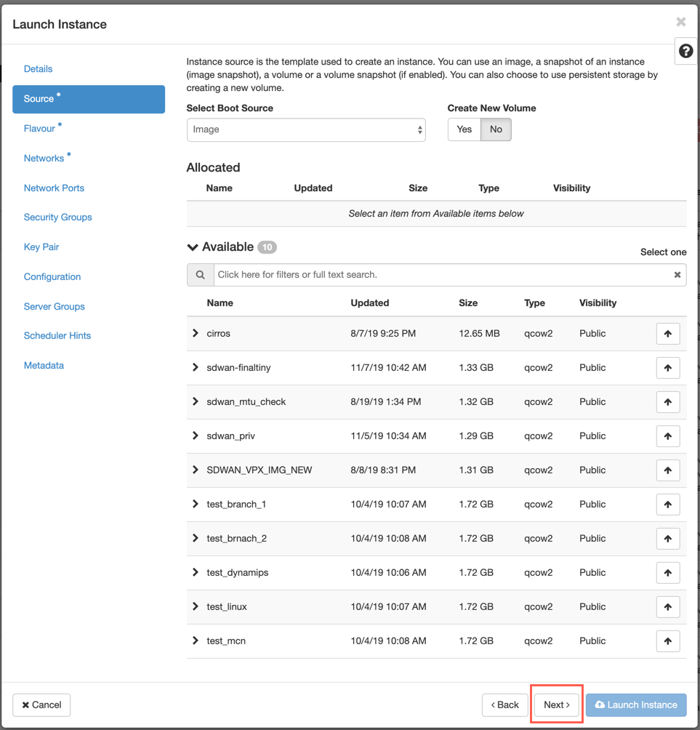Screen dimensions: 700x730
Task: Focus the filters full text search field
Action: 442,275
